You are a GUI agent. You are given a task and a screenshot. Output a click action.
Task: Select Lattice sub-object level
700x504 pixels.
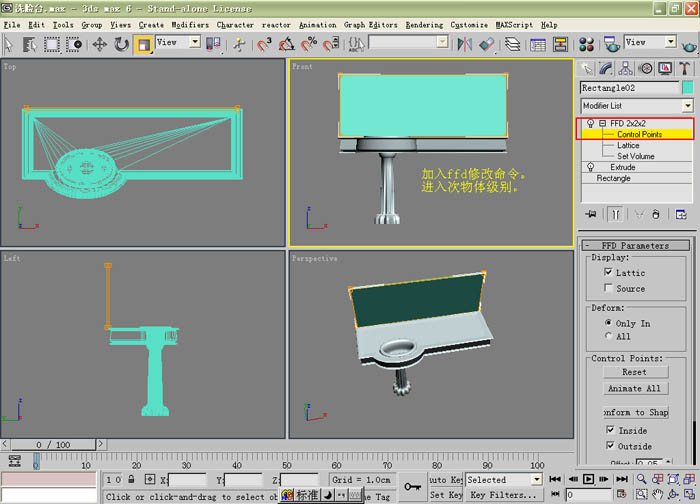pyautogui.click(x=628, y=146)
